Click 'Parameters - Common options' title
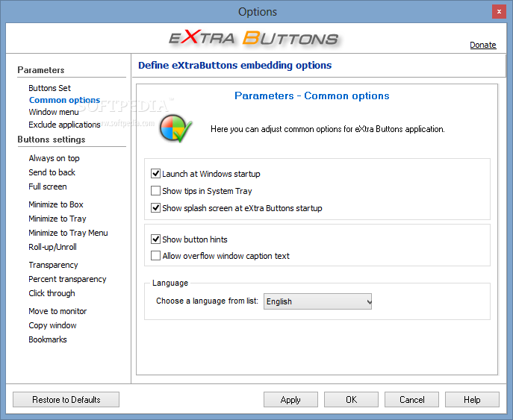The height and width of the screenshot is (420, 513). 312,95
